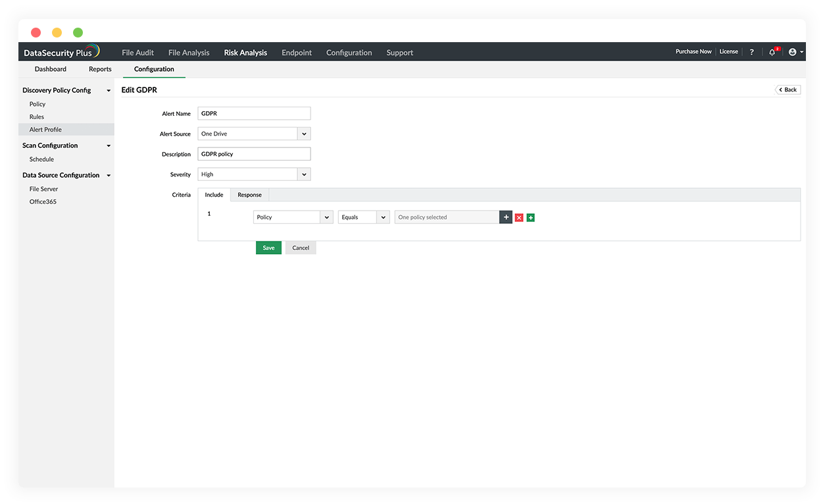Viewport: 825px width, 504px height.
Task: Click the One policy selected field
Action: tap(447, 217)
